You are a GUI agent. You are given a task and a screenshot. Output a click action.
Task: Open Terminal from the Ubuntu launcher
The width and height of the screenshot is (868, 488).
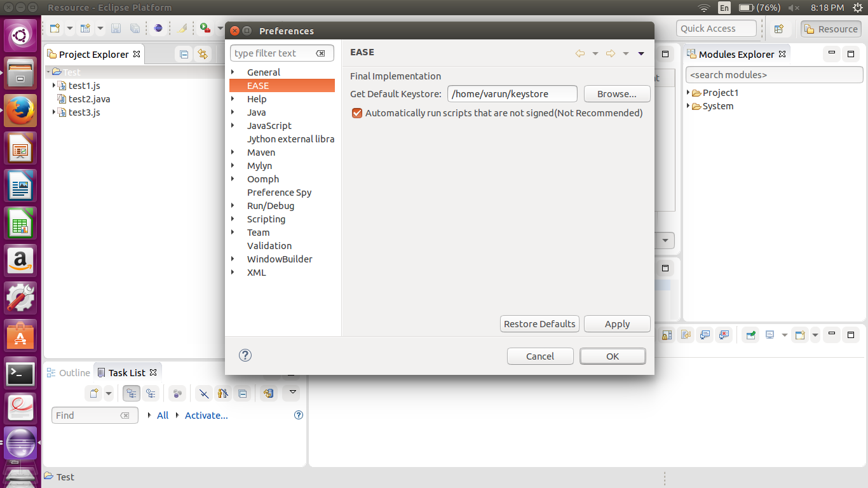coord(20,374)
